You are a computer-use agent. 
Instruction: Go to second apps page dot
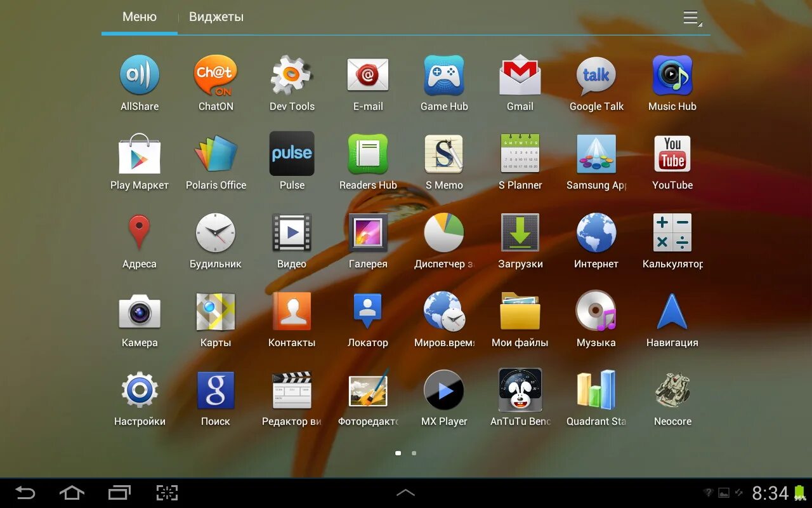[414, 453]
